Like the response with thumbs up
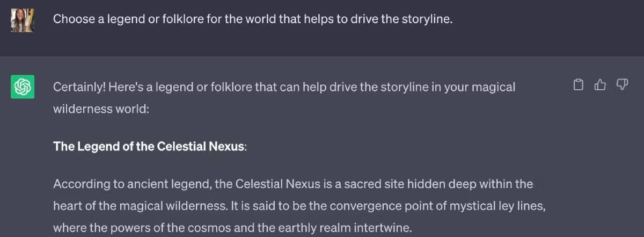 tap(600, 85)
